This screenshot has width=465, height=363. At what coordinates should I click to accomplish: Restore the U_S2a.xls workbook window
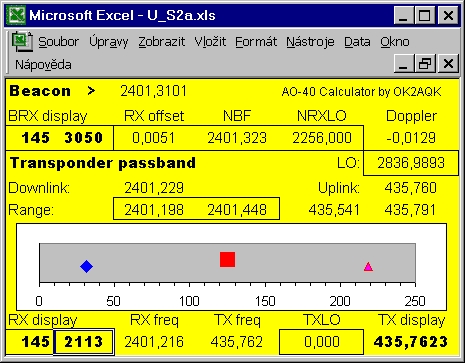425,64
